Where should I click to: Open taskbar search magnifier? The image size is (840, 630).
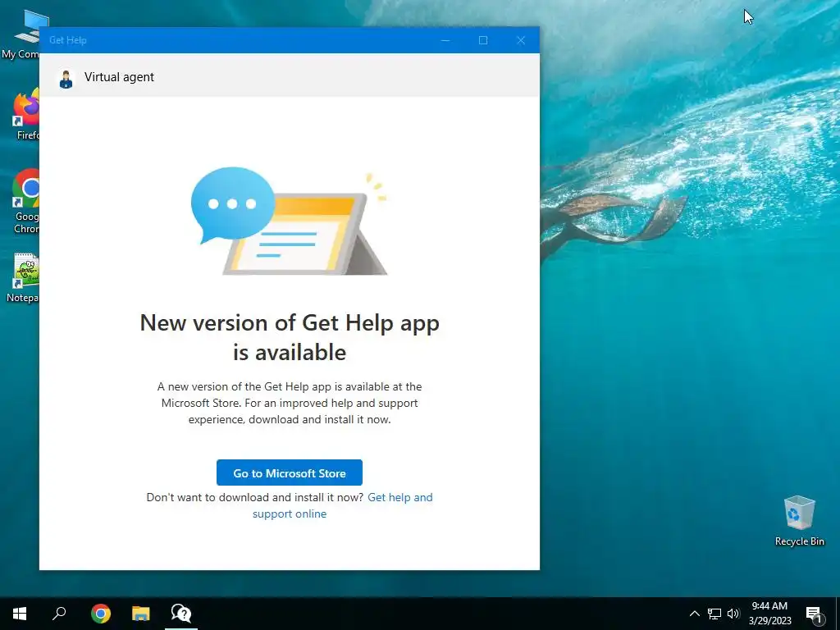tap(59, 614)
